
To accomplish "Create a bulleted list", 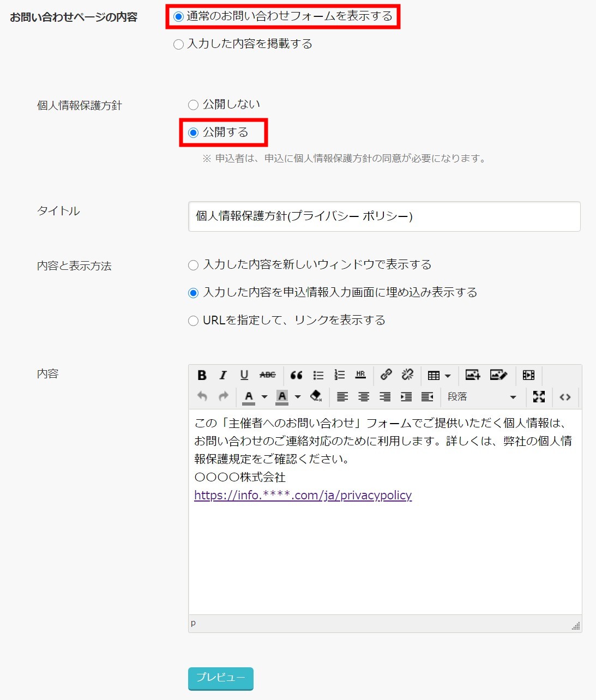I will coord(317,375).
